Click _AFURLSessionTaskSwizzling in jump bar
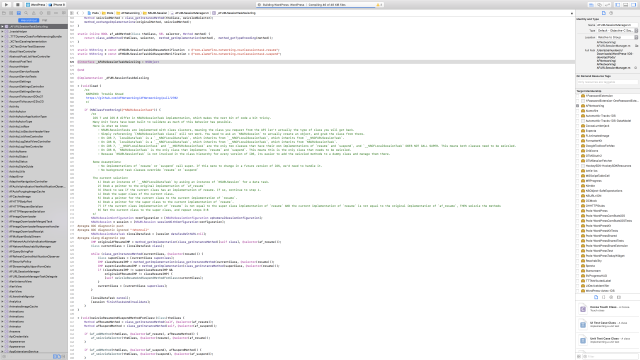The width and height of the screenshot is (640, 360). (x=234, y=13)
